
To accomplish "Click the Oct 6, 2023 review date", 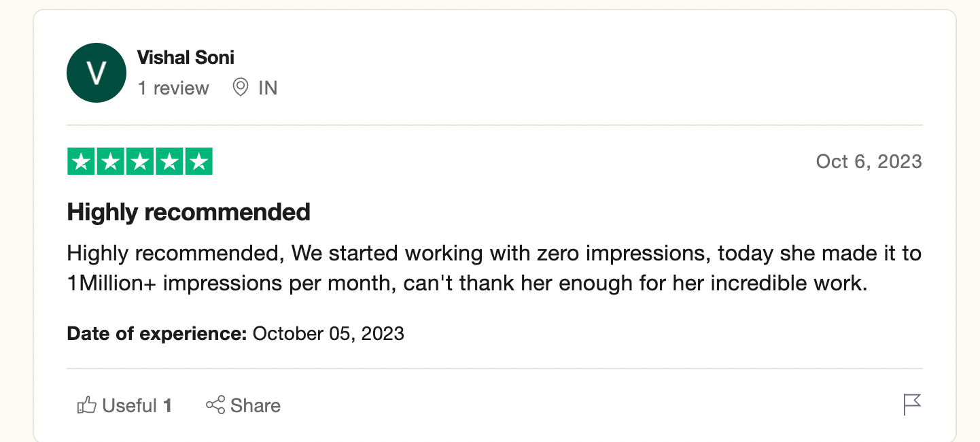I will coord(869,161).
